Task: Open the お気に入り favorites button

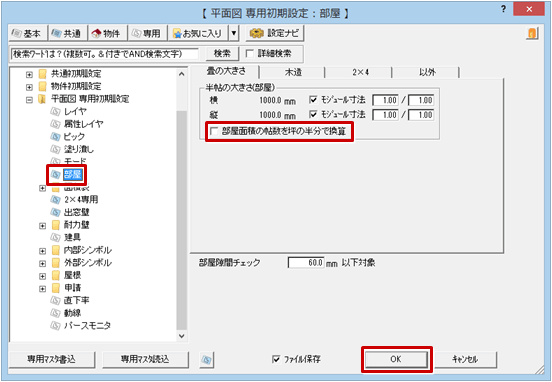Action: point(198,33)
